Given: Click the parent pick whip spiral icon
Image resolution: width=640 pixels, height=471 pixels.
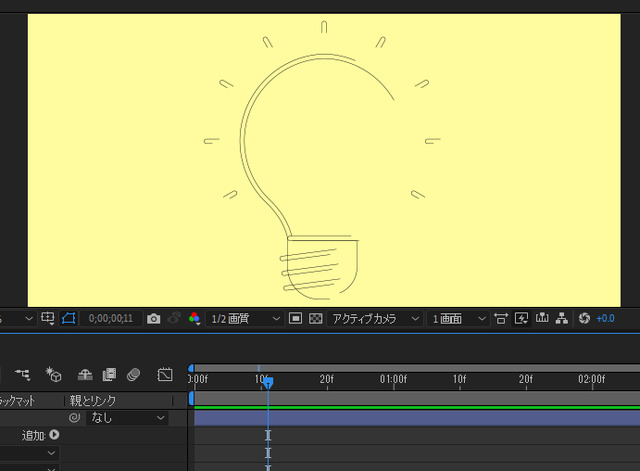Looking at the screenshot, I should (74, 418).
